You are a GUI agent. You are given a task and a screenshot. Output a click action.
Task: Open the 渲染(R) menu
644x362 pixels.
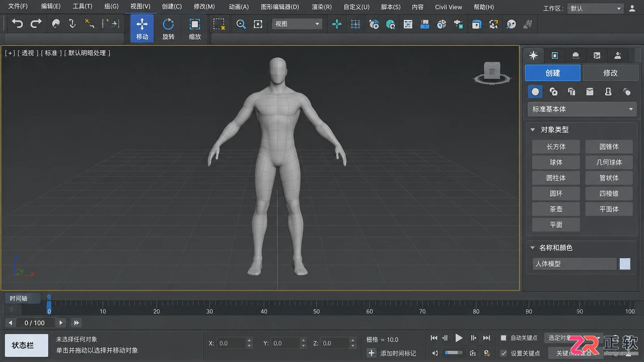322,7
